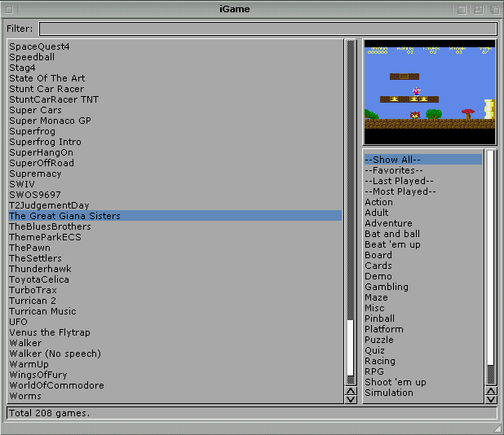
Task: Show the --Favorites-- games category
Action: point(393,170)
